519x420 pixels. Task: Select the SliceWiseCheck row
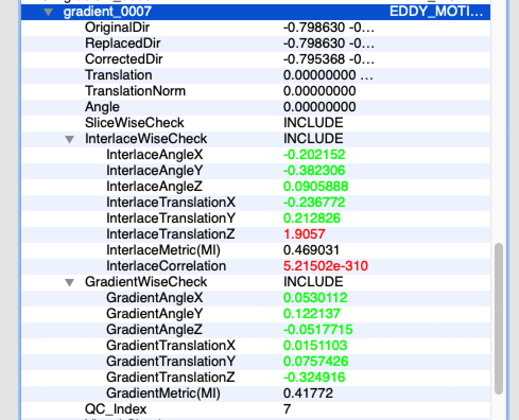coord(134,122)
